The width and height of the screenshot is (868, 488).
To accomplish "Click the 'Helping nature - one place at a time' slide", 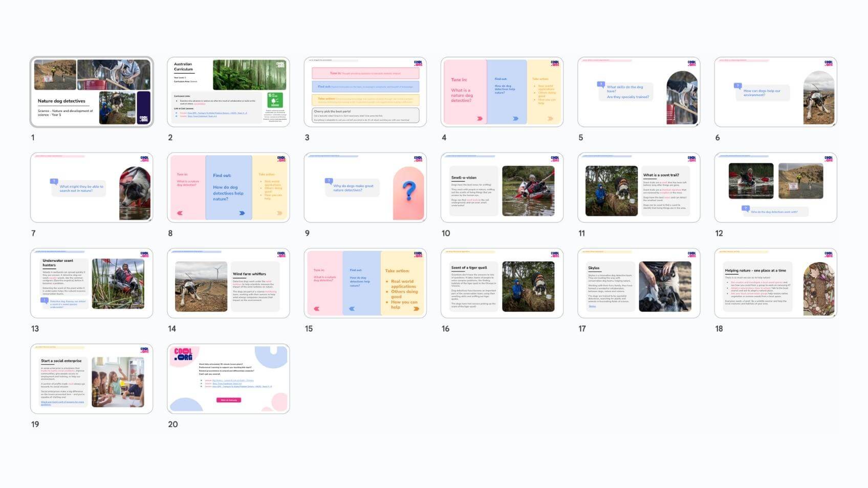I will [x=775, y=283].
